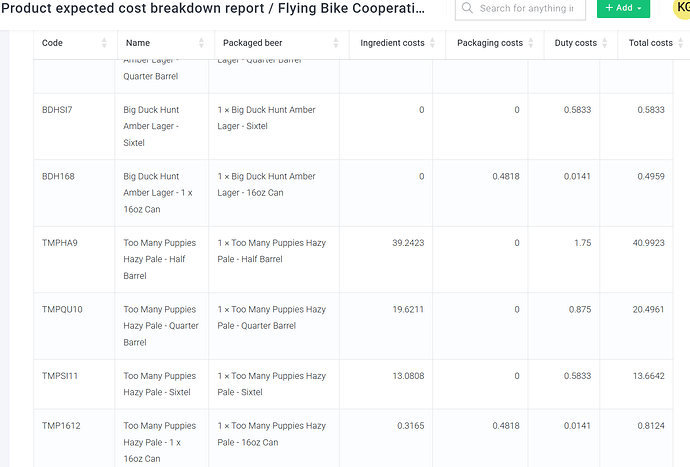Select the TMP1612 16oz Can row
Viewport: 690px width, 467px height.
click(x=353, y=438)
